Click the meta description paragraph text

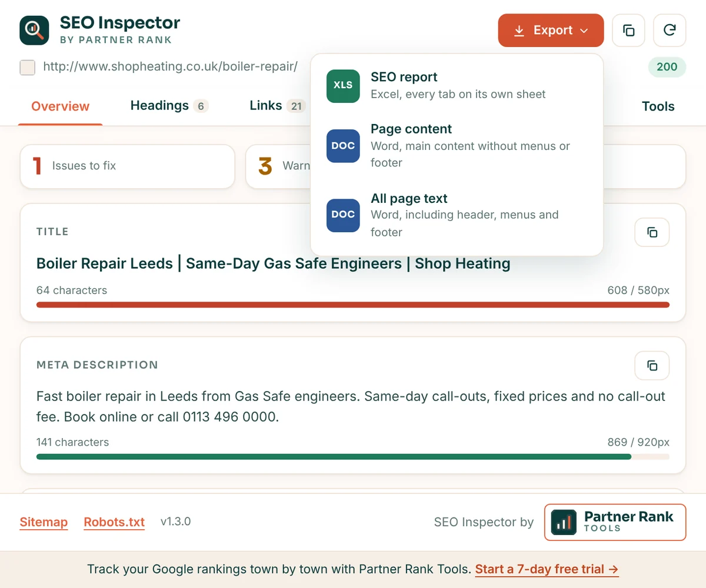[351, 406]
